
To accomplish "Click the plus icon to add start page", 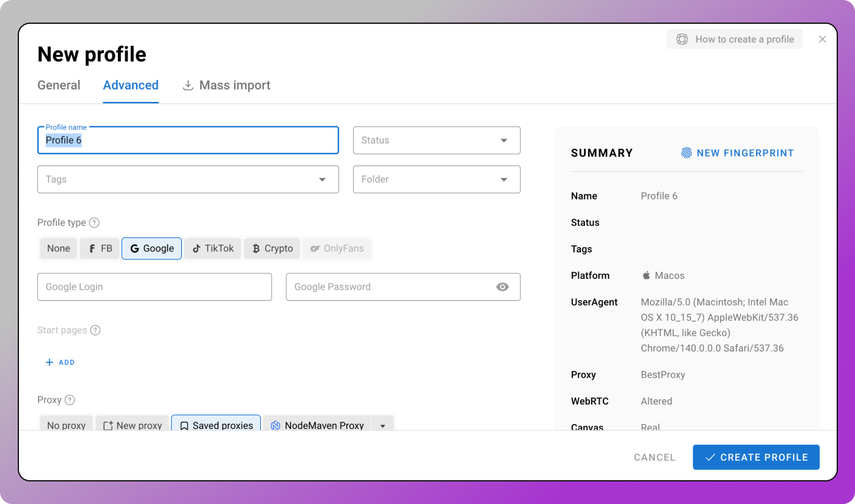I will (49, 362).
